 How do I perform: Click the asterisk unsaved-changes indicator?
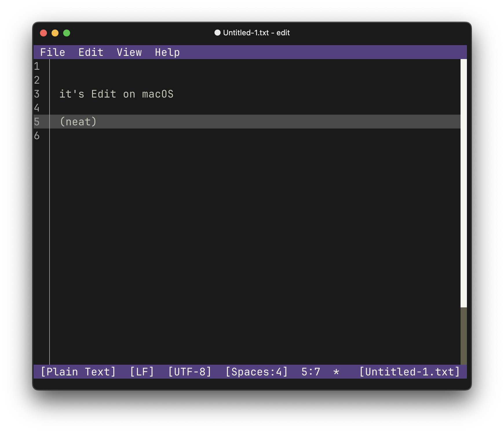tap(336, 372)
